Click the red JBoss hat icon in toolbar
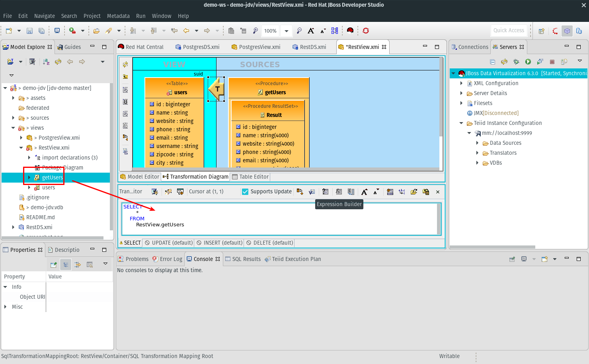The image size is (589, 364). pos(350,31)
